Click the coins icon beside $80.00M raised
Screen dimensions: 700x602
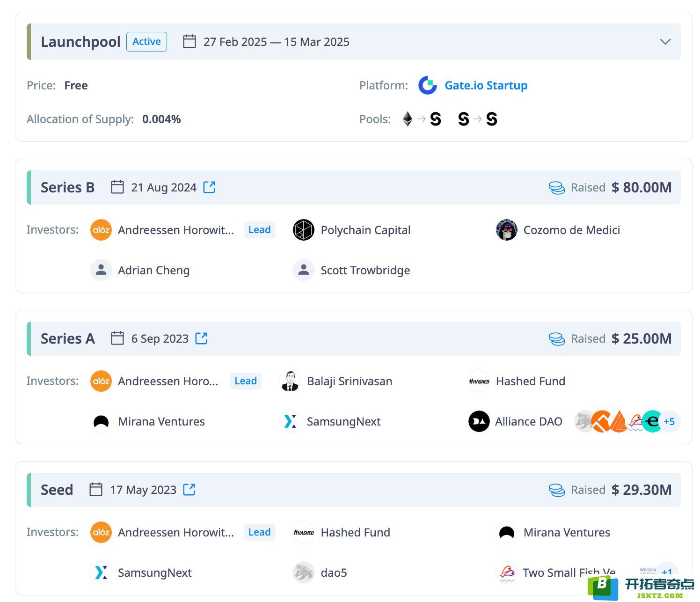pos(556,188)
